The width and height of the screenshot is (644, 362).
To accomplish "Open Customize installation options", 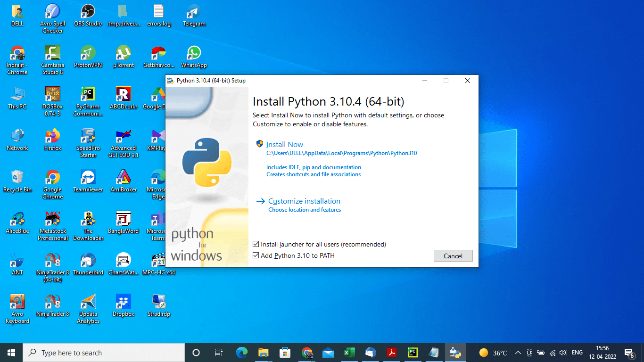I will pos(304,201).
